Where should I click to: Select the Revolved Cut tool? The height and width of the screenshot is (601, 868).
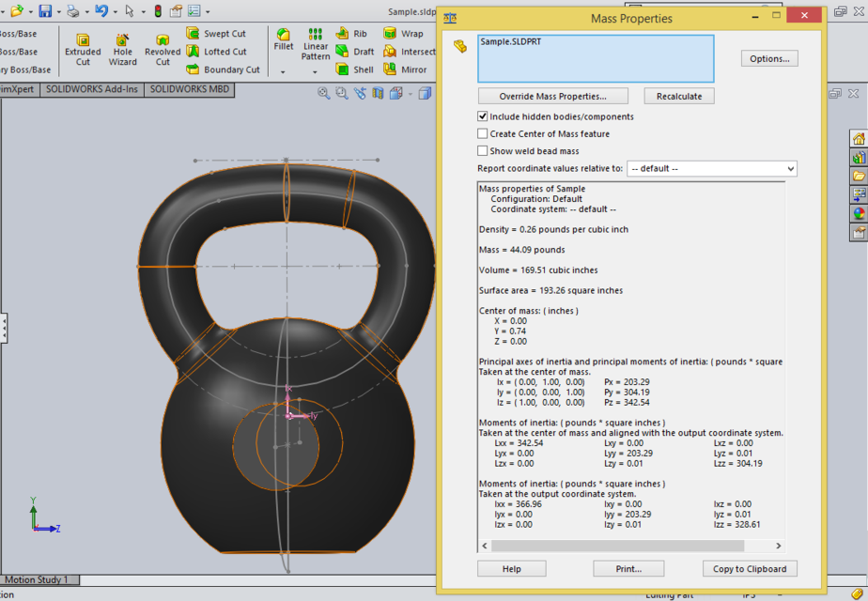163,47
